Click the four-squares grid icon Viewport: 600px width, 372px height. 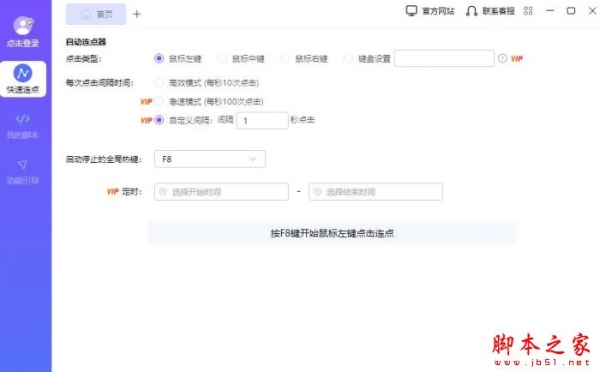(x=528, y=11)
